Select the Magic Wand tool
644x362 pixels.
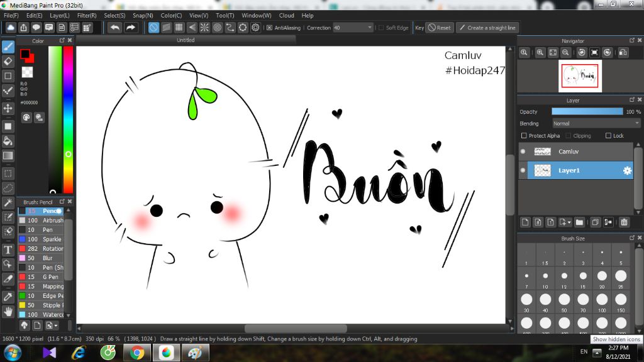click(x=8, y=203)
